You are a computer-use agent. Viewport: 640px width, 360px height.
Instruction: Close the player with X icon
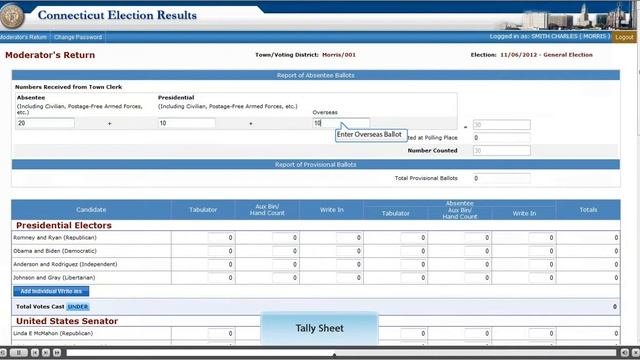tap(636, 353)
